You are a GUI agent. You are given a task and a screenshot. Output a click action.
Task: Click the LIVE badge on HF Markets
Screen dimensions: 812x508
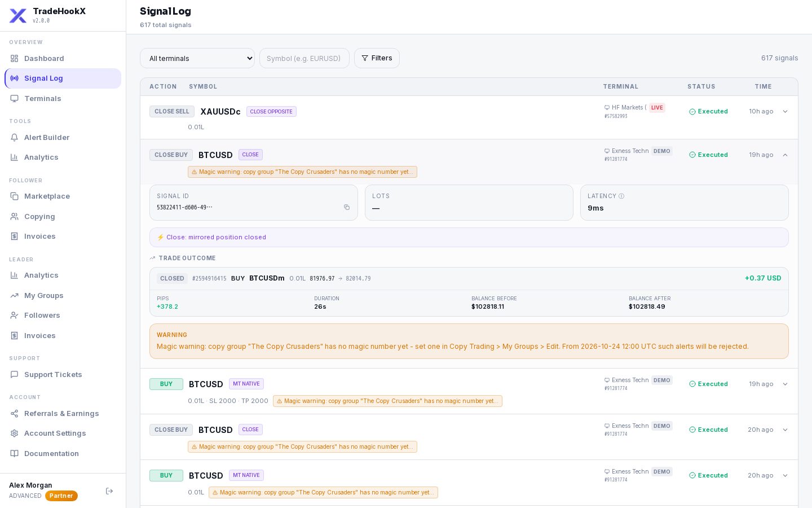tap(657, 108)
